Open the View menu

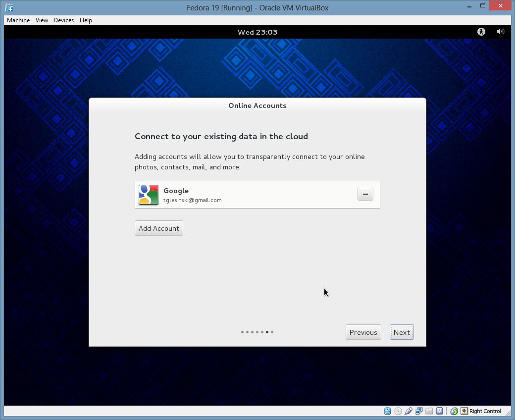click(x=42, y=20)
